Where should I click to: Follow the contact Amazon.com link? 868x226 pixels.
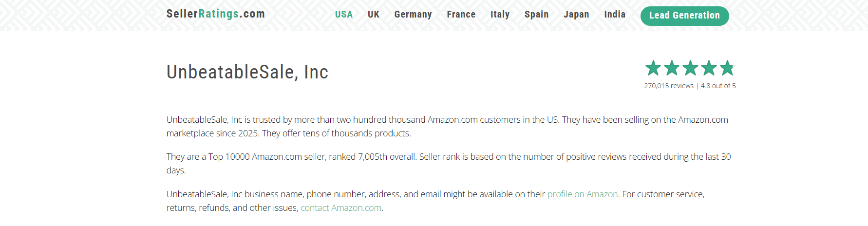341,208
